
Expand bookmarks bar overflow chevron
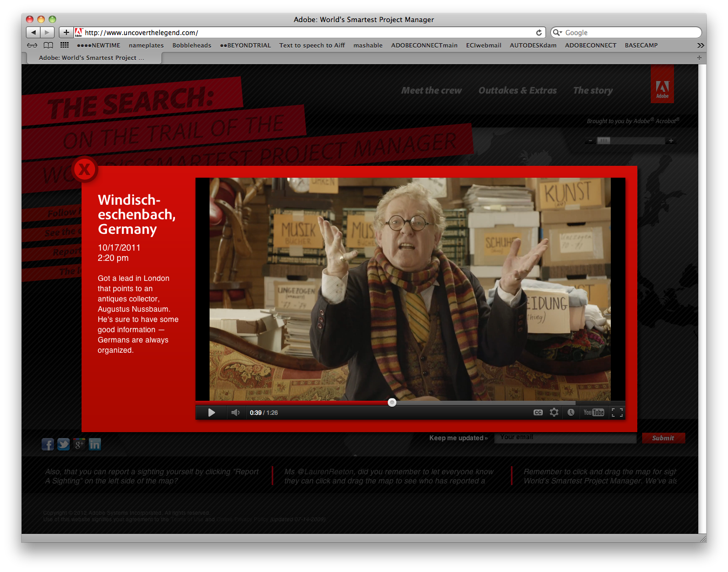700,45
